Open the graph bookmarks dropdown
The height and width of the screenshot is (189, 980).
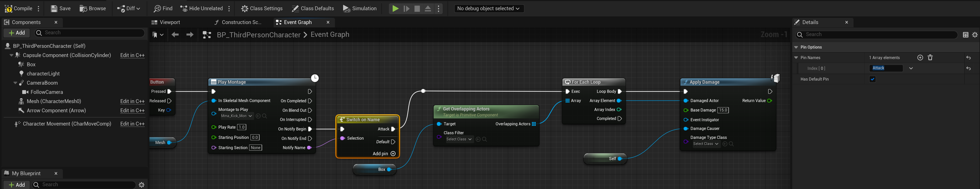click(158, 35)
